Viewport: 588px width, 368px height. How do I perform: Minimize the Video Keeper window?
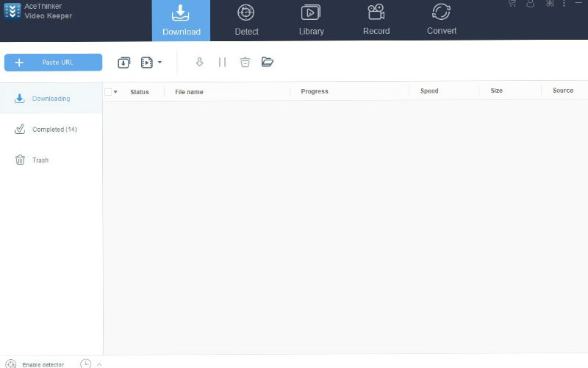(x=578, y=3)
